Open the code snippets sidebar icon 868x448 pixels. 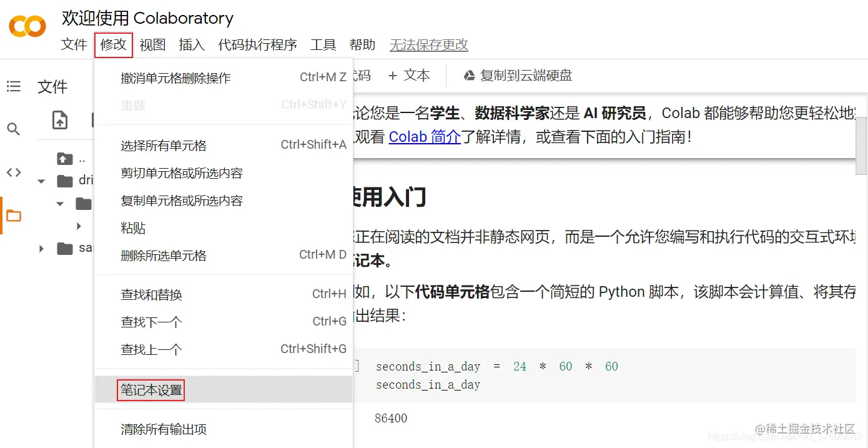[14, 172]
